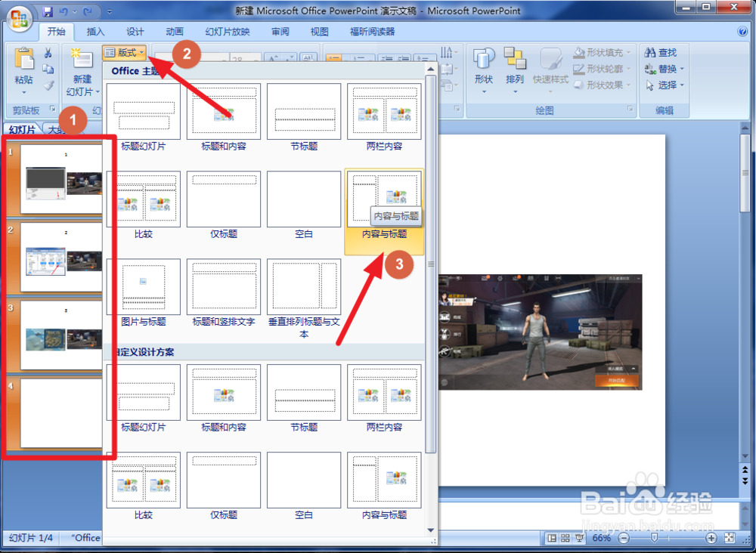Choose 标题幻灯片 layout under Office 主题
756x553 pixels.
143,117
